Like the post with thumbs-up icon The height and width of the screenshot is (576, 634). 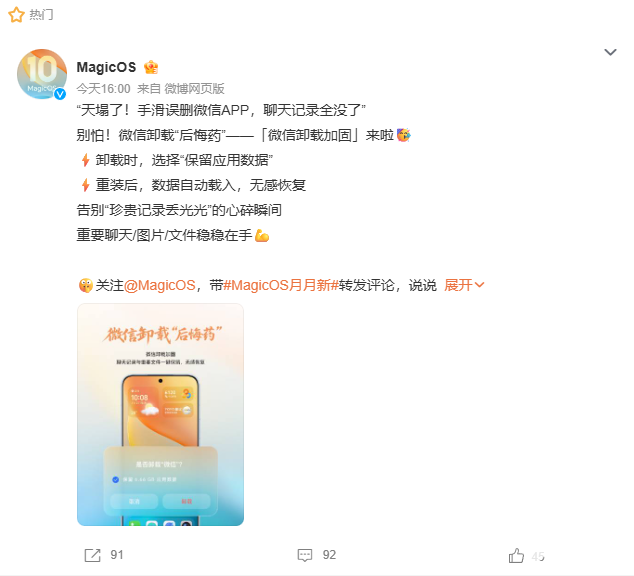pos(516,555)
